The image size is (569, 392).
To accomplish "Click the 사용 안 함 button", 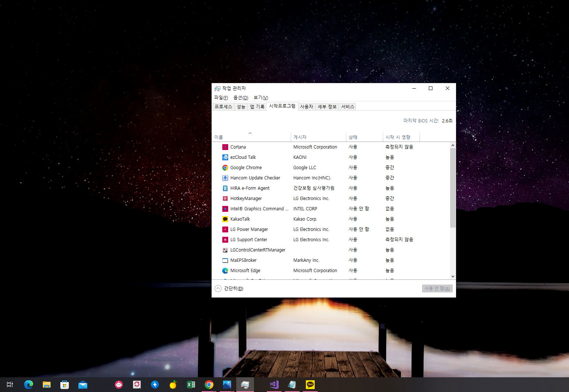I will 437,288.
